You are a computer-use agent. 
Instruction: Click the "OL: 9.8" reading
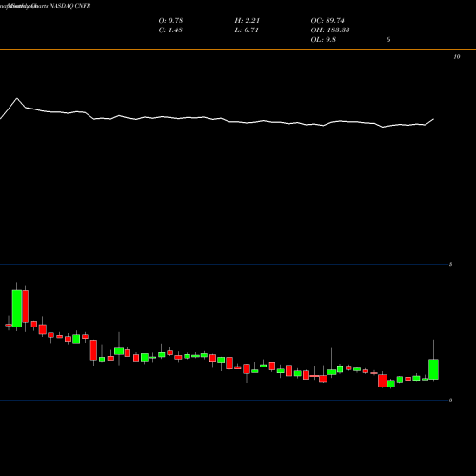[324, 40]
